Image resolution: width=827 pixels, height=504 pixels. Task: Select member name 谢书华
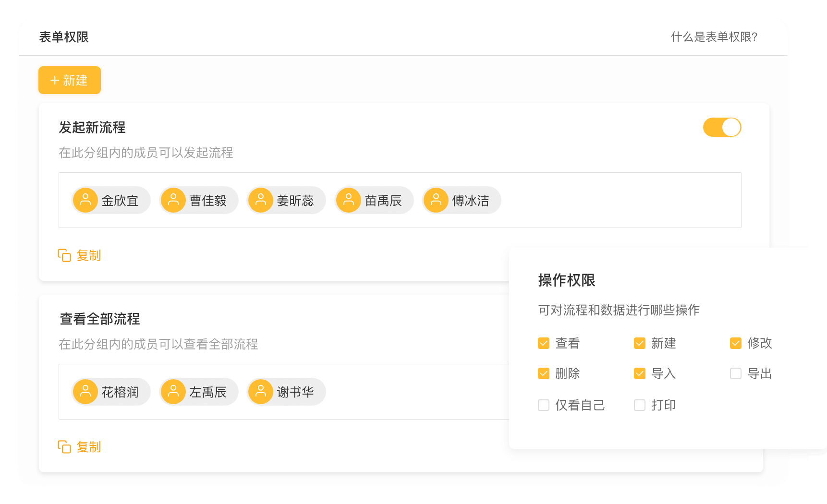click(x=295, y=392)
